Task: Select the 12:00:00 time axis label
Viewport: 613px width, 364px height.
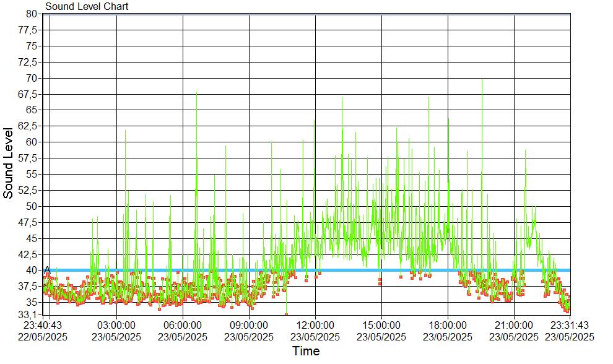Action: (315, 326)
